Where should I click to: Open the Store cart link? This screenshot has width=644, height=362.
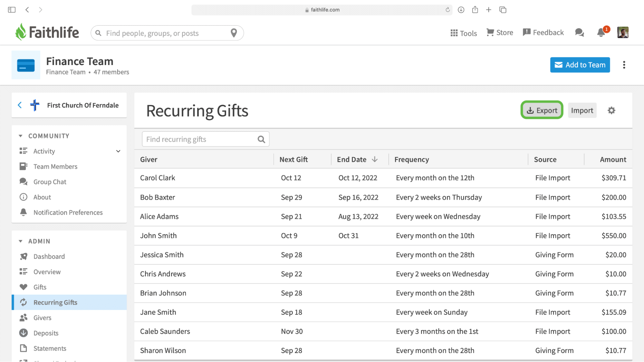pos(500,32)
